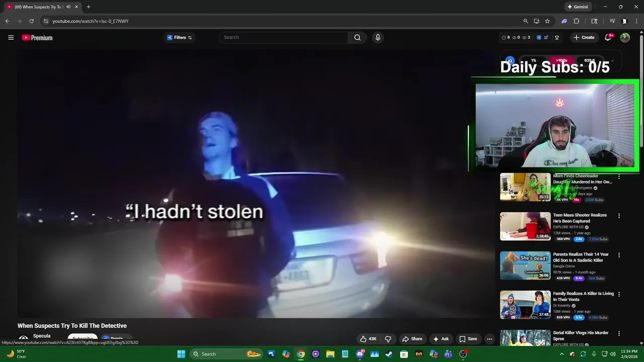Viewport: 644px width, 362px height.
Task: Open a new Chrome tab
Action: pos(89,7)
